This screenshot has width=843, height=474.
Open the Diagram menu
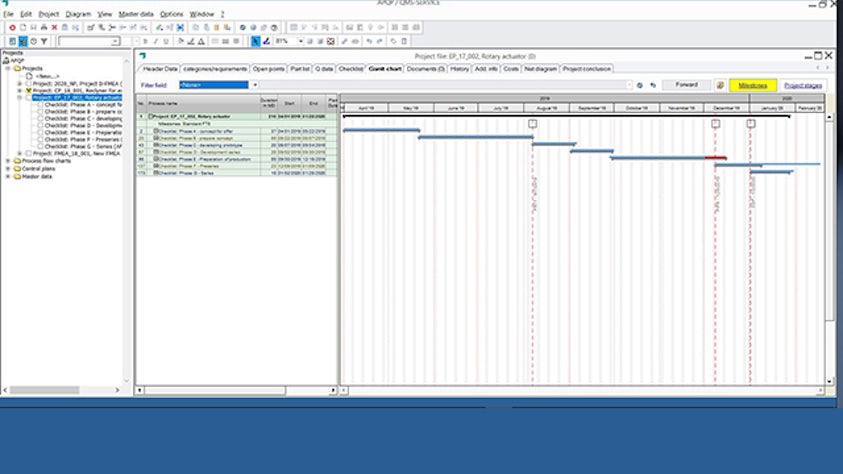pos(78,14)
